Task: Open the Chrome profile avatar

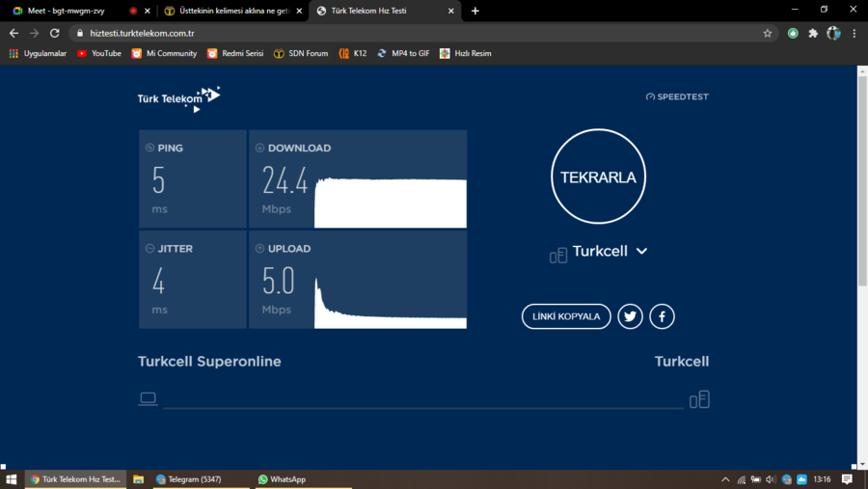Action: coord(833,33)
